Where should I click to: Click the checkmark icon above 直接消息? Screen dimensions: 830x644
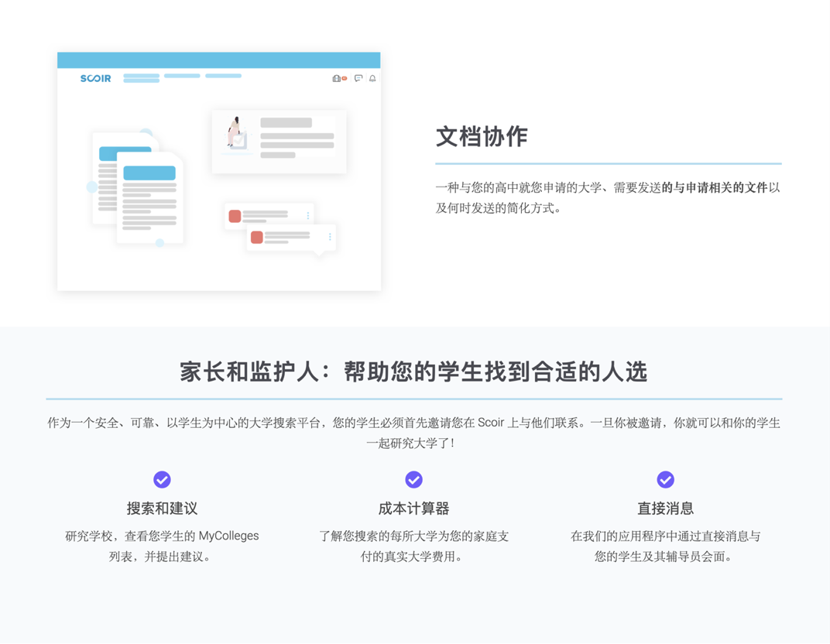click(x=665, y=479)
